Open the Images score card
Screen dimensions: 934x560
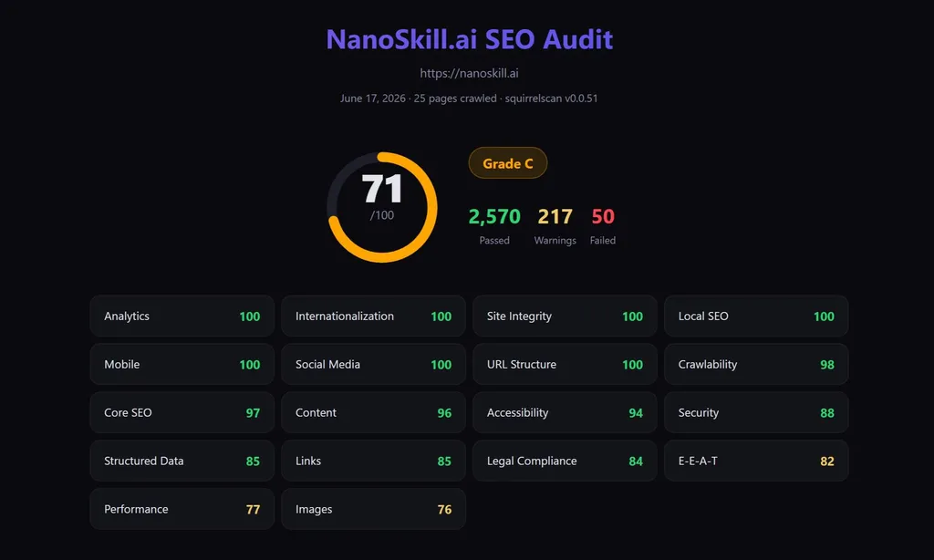point(373,509)
